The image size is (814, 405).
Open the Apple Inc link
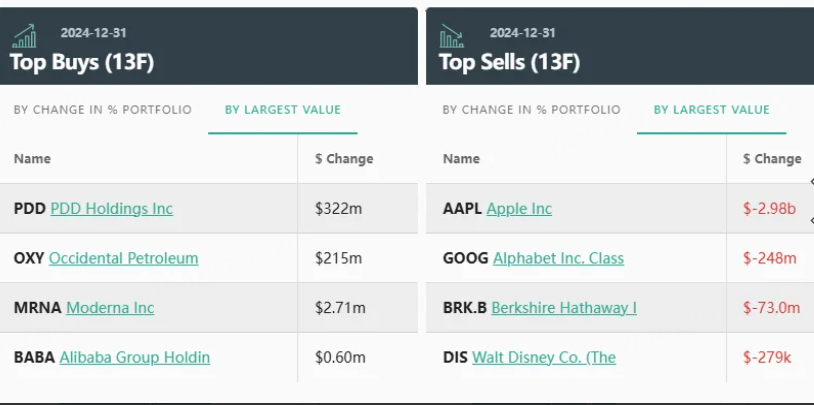pyautogui.click(x=519, y=209)
